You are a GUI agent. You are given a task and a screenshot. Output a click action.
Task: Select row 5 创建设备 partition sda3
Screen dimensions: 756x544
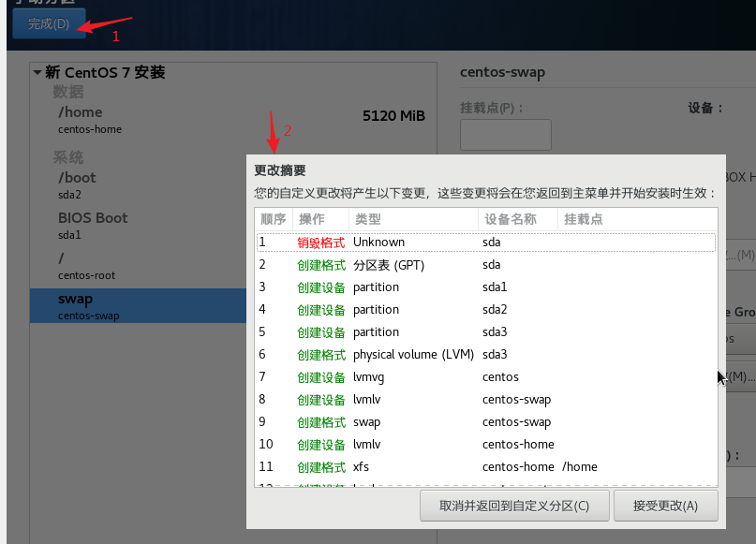coord(486,332)
